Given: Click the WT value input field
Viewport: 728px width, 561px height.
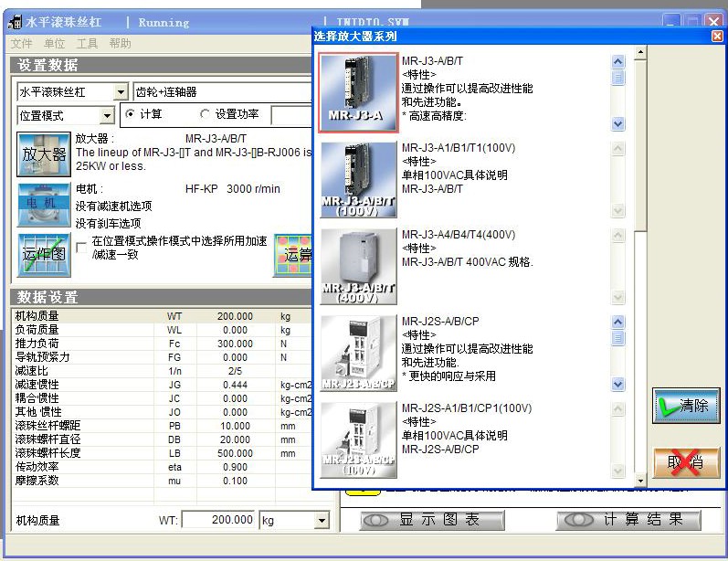Looking at the screenshot, I should tap(219, 520).
